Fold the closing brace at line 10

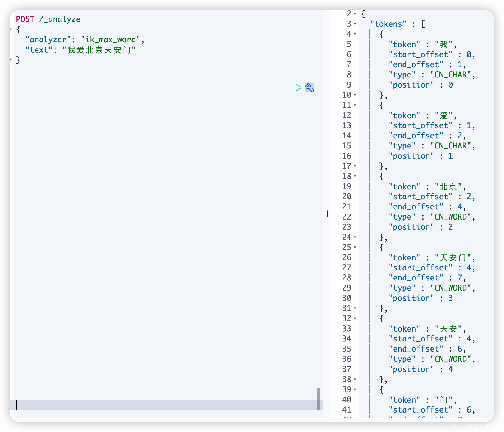355,95
